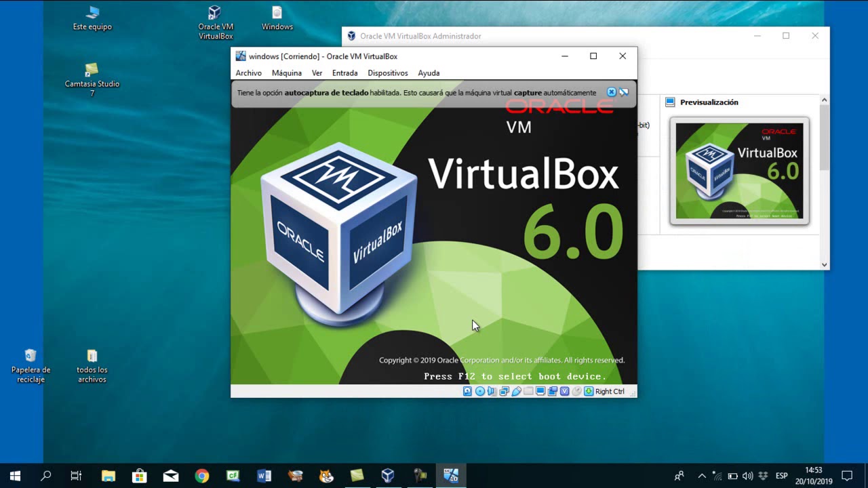This screenshot has width=868, height=488.
Task: Click the Previsualización monitor icon
Action: point(670,102)
